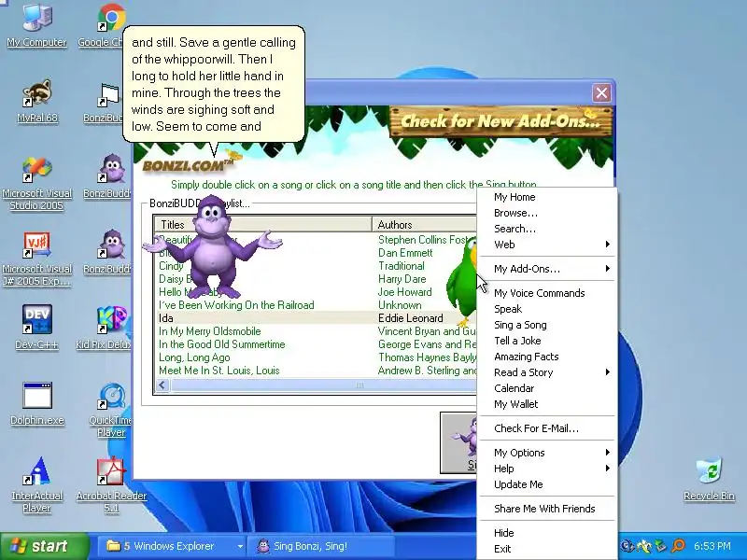Select song "In the Good Old Summertime"
Image resolution: width=747 pixels, height=560 pixels.
tap(222, 344)
